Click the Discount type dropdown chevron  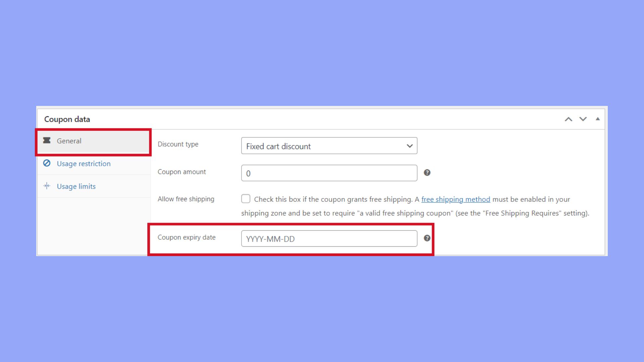click(x=410, y=146)
